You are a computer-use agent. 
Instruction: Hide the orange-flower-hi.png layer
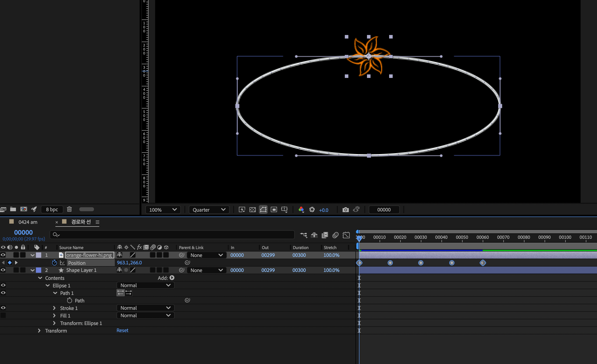[x=3, y=255]
